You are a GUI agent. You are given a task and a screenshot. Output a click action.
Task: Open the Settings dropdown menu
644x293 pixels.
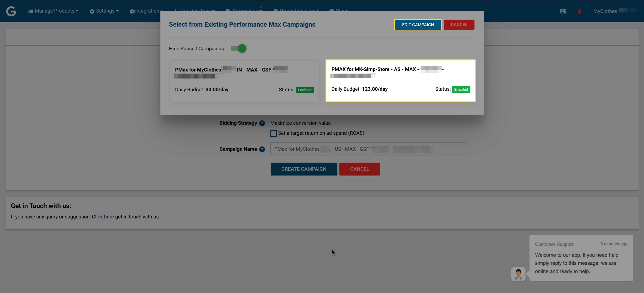104,11
